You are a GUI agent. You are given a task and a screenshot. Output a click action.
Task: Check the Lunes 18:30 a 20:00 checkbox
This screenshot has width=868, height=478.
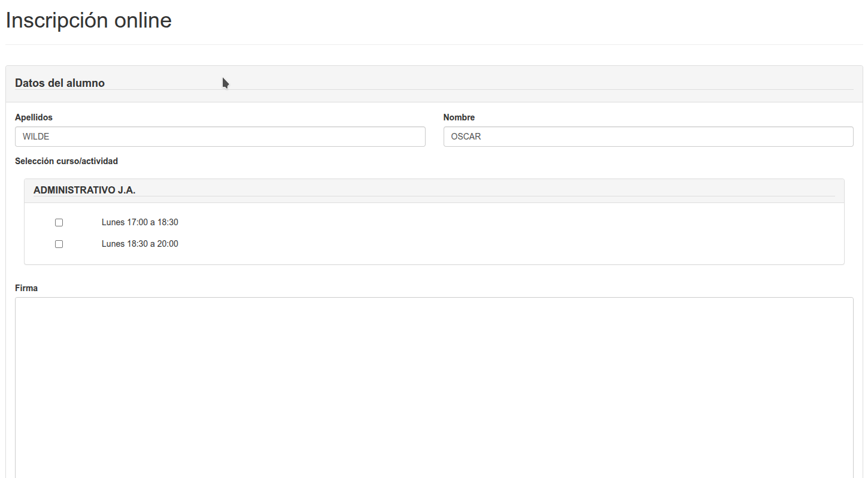59,244
